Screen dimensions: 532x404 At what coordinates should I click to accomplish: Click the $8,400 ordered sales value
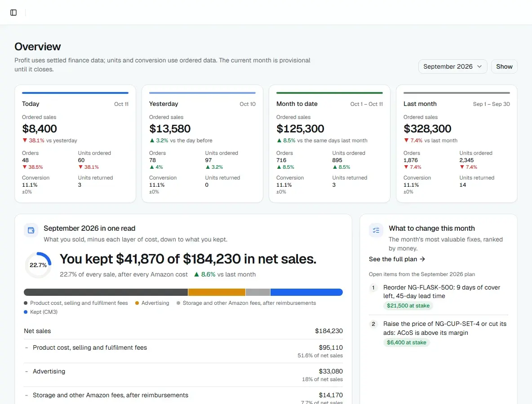40,129
